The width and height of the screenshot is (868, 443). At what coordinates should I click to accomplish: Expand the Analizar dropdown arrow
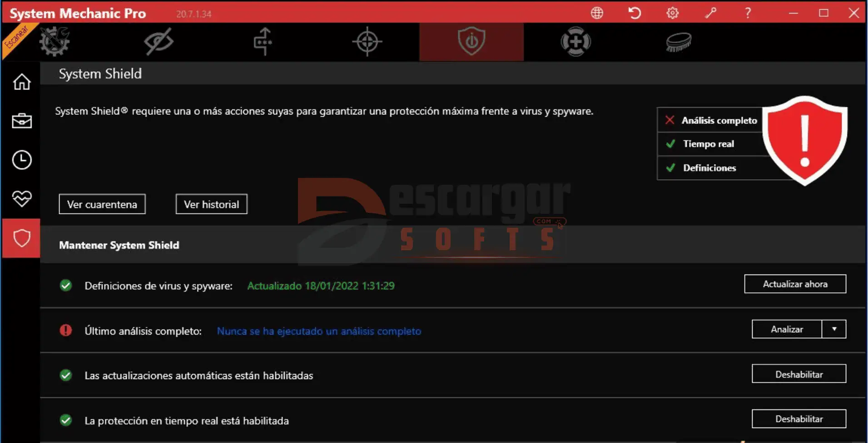[834, 329]
